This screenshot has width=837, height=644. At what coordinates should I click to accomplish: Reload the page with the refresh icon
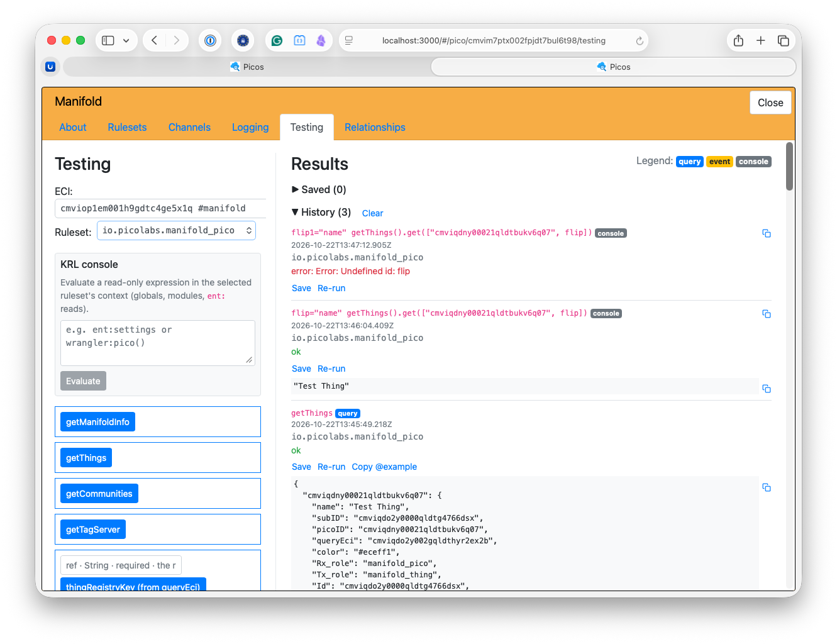640,41
